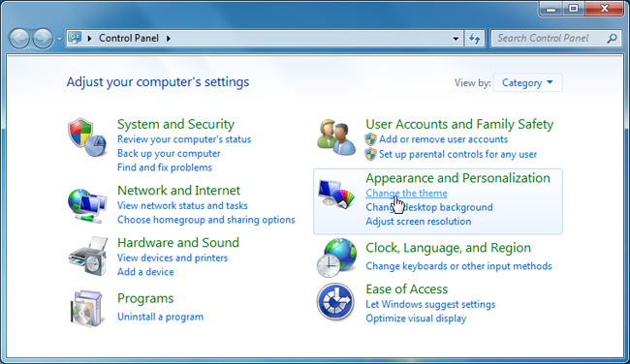Screen dimensions: 630x364
Task: Click the Control Panel icon in the address bar
Action: point(75,38)
